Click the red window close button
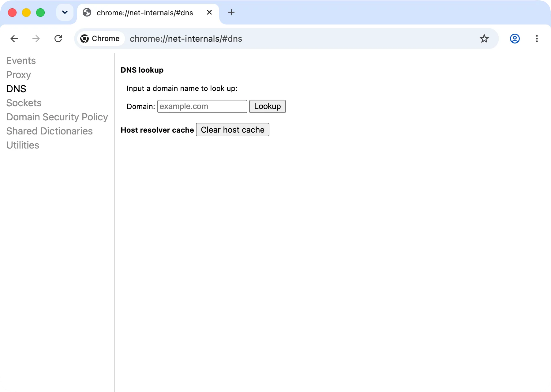 pyautogui.click(x=12, y=13)
